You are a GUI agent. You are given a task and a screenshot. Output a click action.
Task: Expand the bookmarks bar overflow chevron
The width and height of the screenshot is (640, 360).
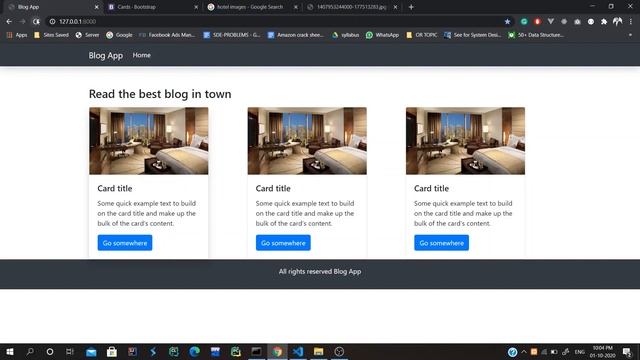point(630,35)
